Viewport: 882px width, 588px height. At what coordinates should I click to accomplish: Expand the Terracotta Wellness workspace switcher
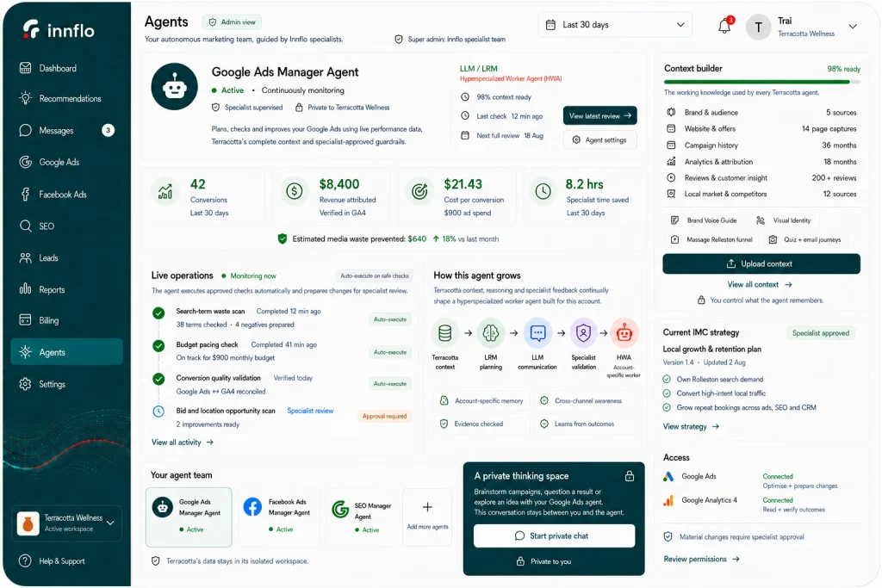tap(66, 523)
